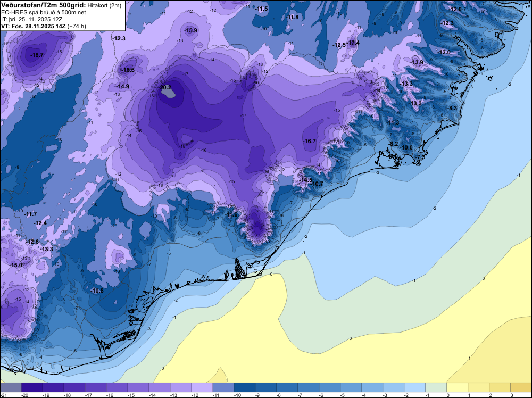Select the legend swatch between -12 and -11
Image resolution: width=532 pixels, height=398 pixels.
(202, 387)
